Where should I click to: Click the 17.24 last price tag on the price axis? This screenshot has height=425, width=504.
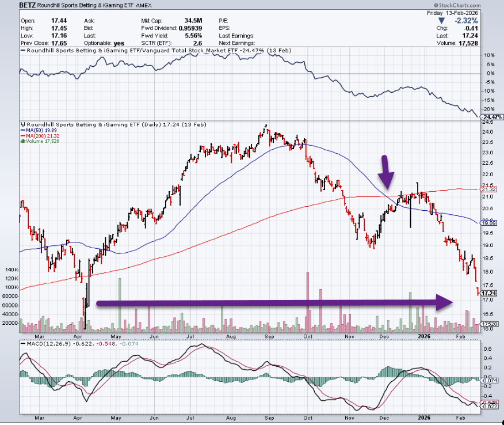[x=488, y=293]
